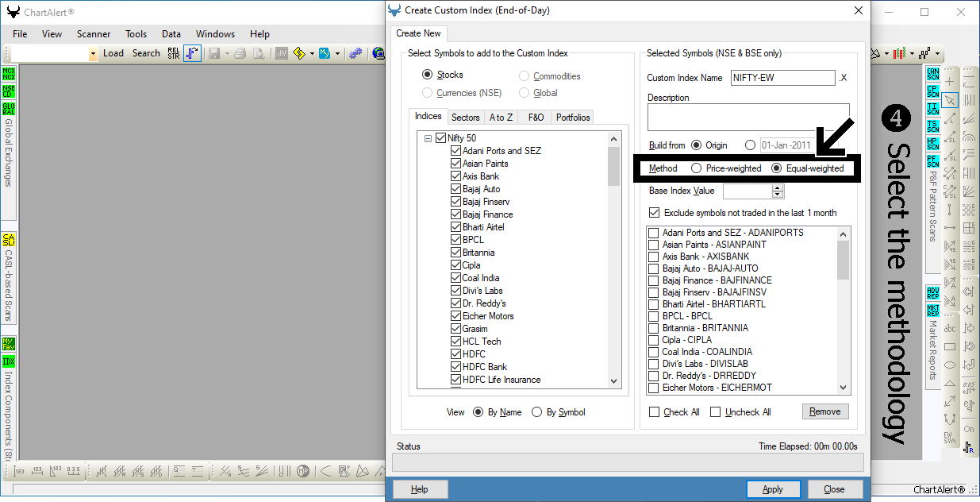Open the bar chart style dropdown
980x502 pixels.
point(911,53)
